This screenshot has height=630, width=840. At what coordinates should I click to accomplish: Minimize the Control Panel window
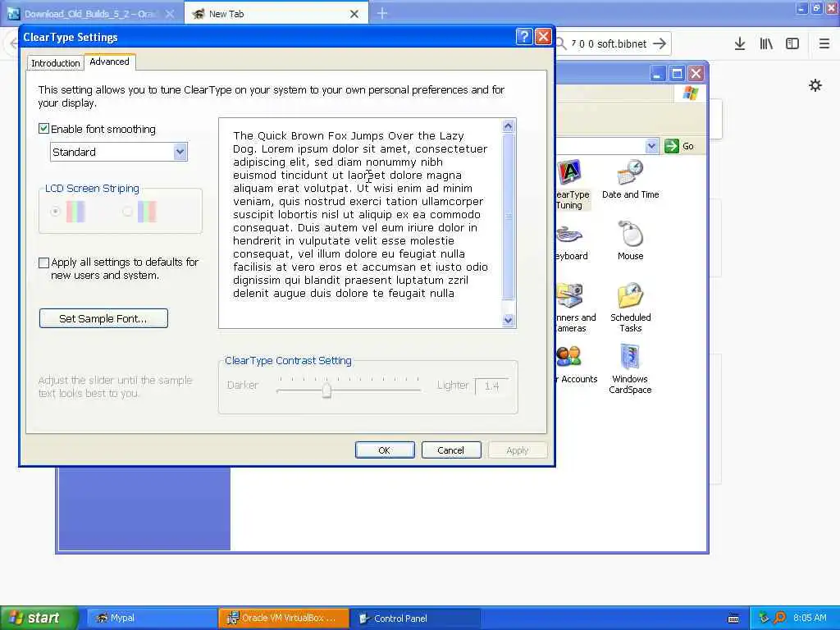pyautogui.click(x=658, y=73)
